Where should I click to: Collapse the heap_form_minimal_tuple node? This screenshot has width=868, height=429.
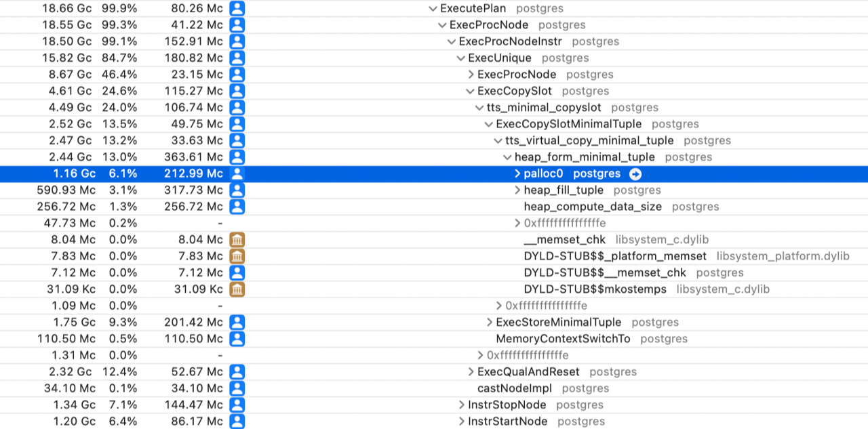click(508, 157)
